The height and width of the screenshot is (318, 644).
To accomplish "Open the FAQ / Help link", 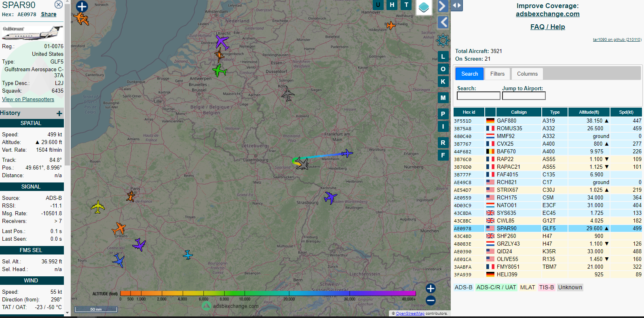I will tap(547, 27).
